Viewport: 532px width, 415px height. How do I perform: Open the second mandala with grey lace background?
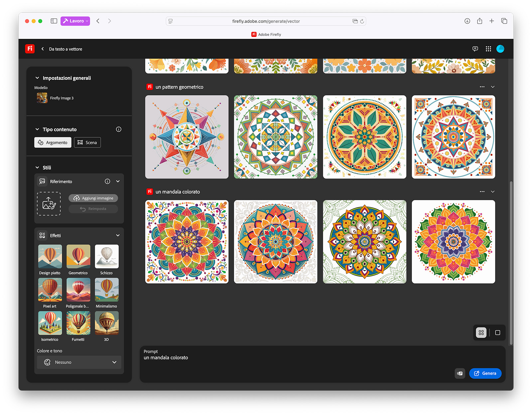[x=276, y=242]
